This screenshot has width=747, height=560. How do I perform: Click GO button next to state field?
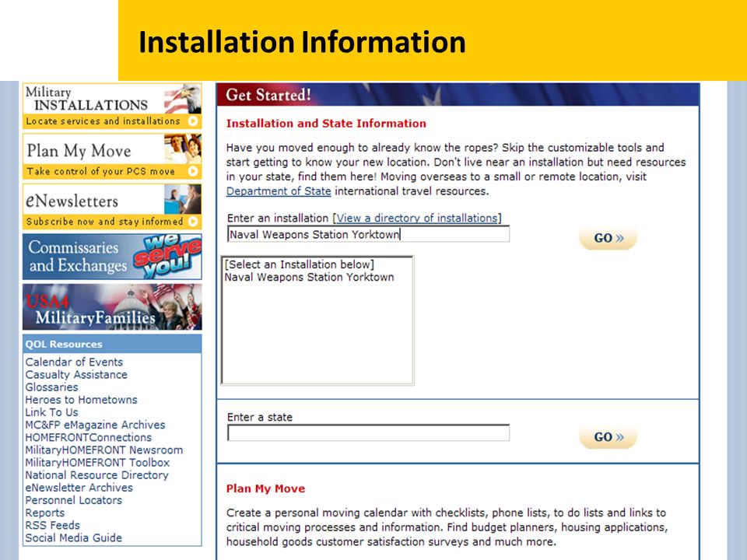tap(608, 436)
